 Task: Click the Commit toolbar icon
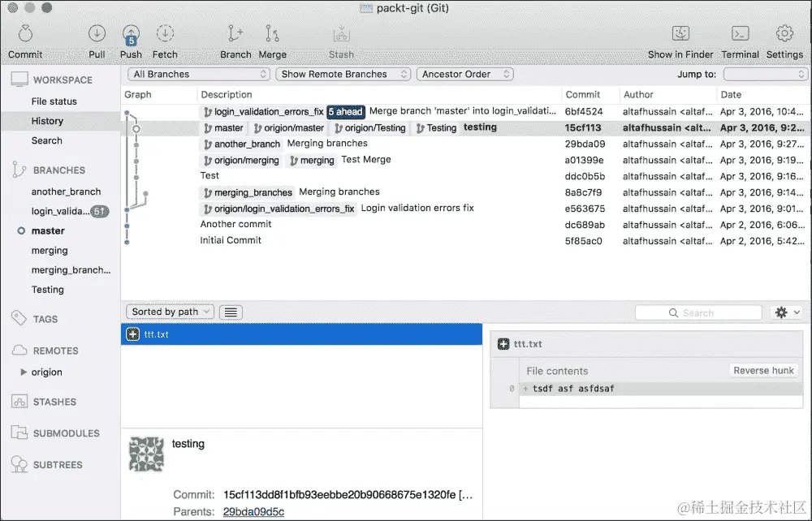[x=25, y=34]
